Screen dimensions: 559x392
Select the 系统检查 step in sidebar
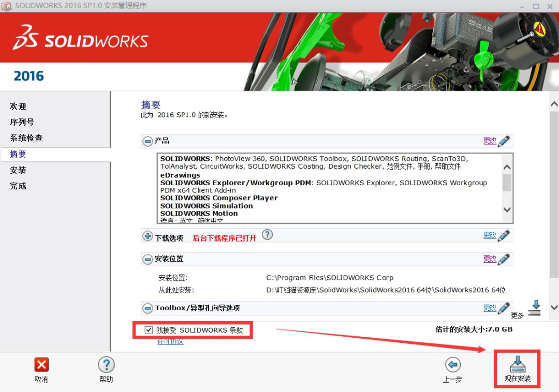[x=26, y=138]
